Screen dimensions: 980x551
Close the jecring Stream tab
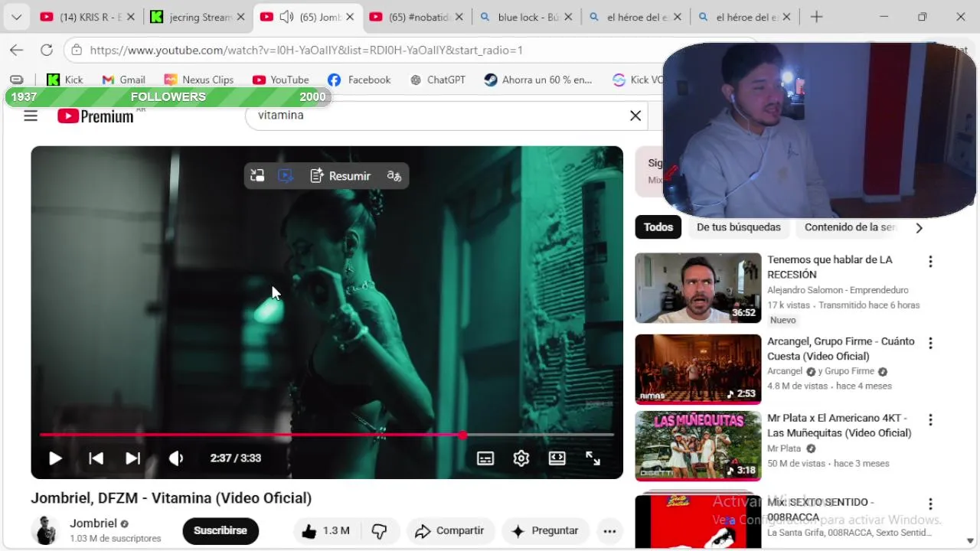[x=240, y=17]
